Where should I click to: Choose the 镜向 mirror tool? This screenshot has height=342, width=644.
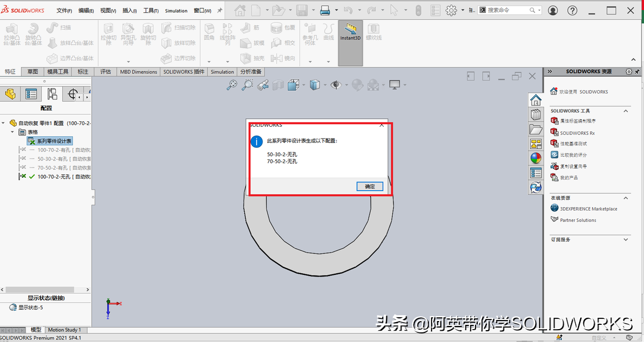click(283, 58)
